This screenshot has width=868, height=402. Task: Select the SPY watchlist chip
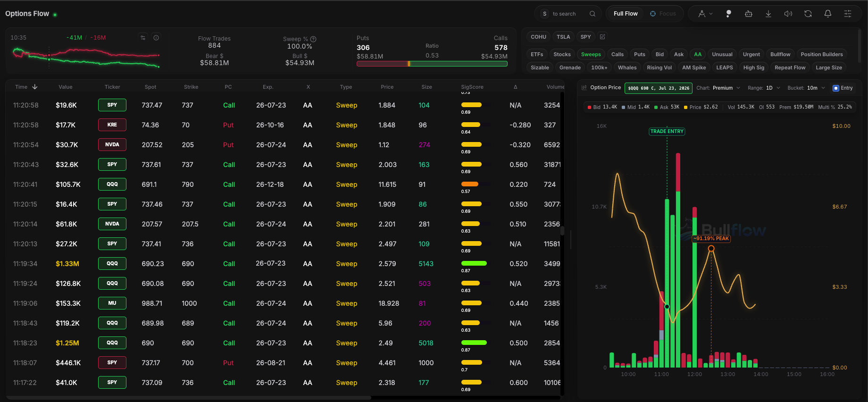point(585,37)
